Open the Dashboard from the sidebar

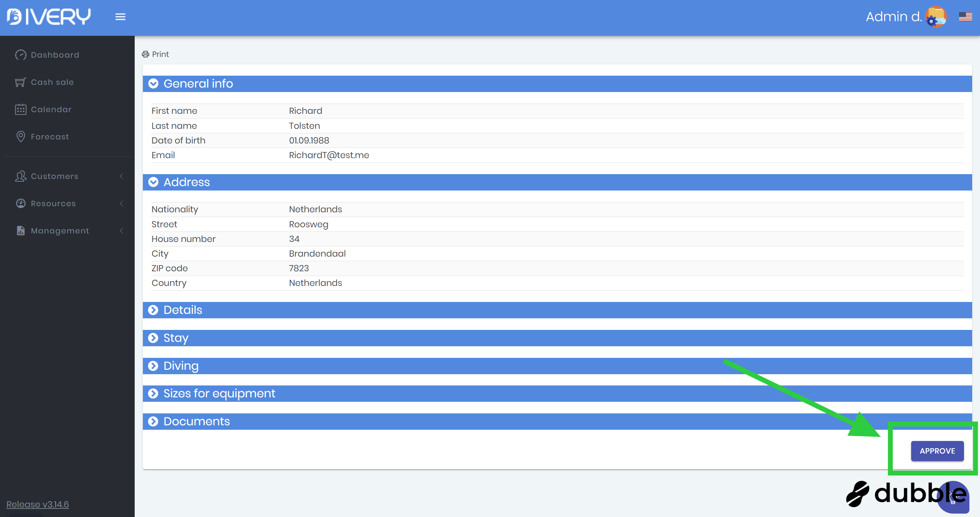(55, 55)
